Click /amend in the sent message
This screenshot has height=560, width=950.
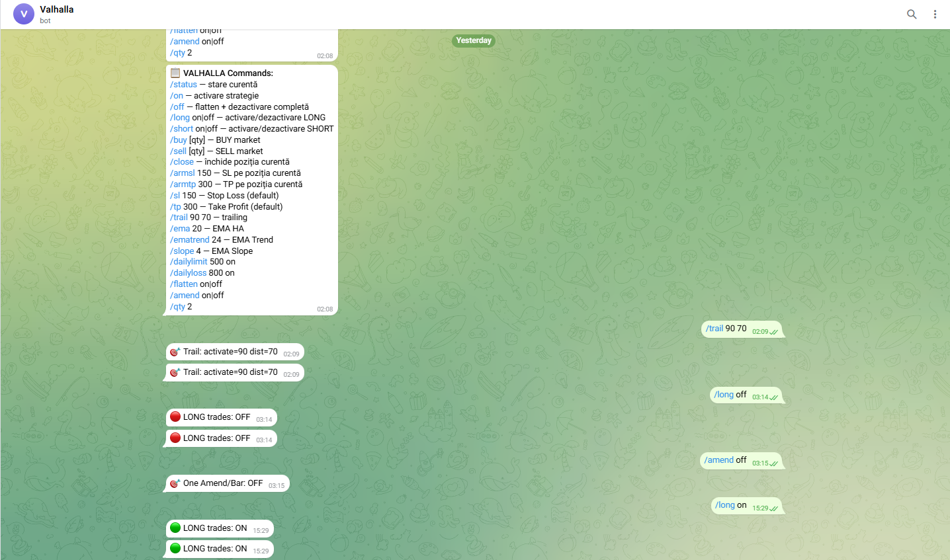pos(719,460)
